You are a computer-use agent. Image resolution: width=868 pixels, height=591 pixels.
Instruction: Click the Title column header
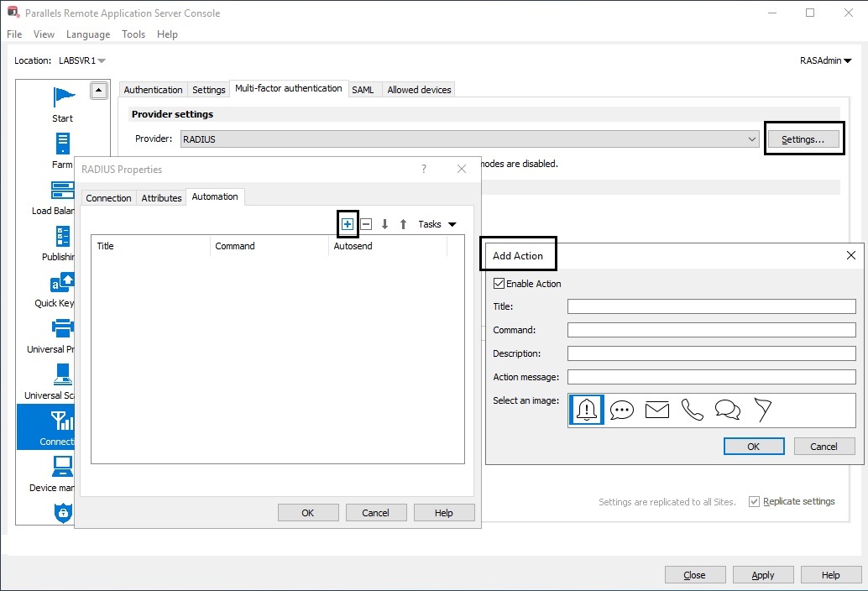[150, 246]
